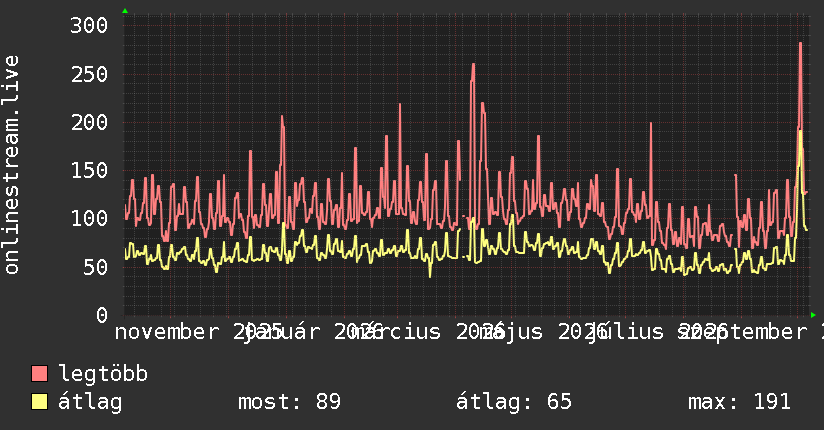This screenshot has height=430, width=824.
Task: Click the y-axis label 150
Action: (89, 170)
